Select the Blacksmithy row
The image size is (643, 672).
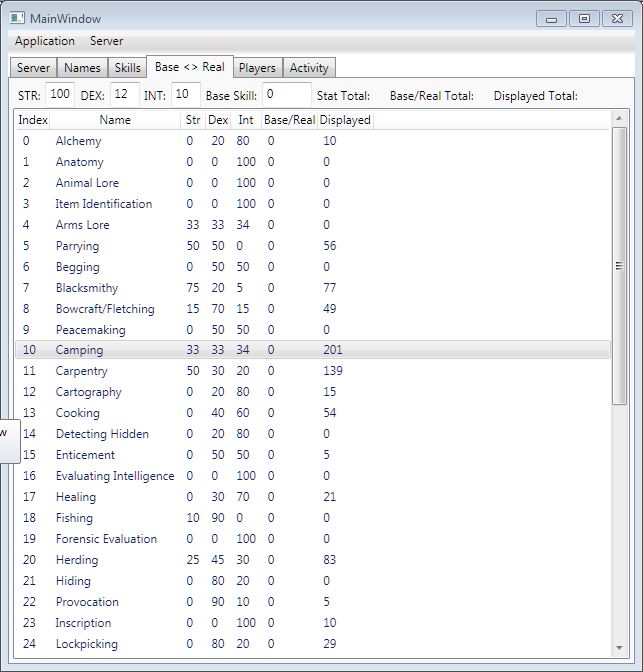tap(87, 288)
